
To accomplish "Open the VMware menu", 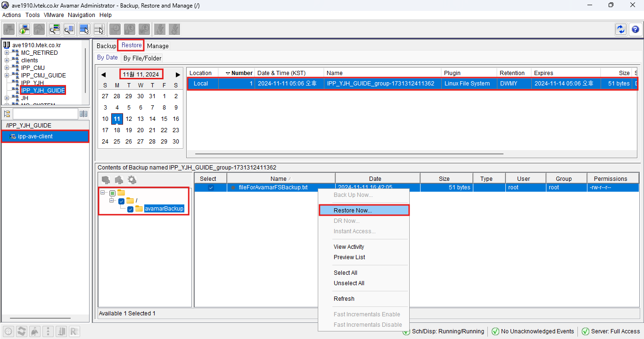I will tap(54, 15).
